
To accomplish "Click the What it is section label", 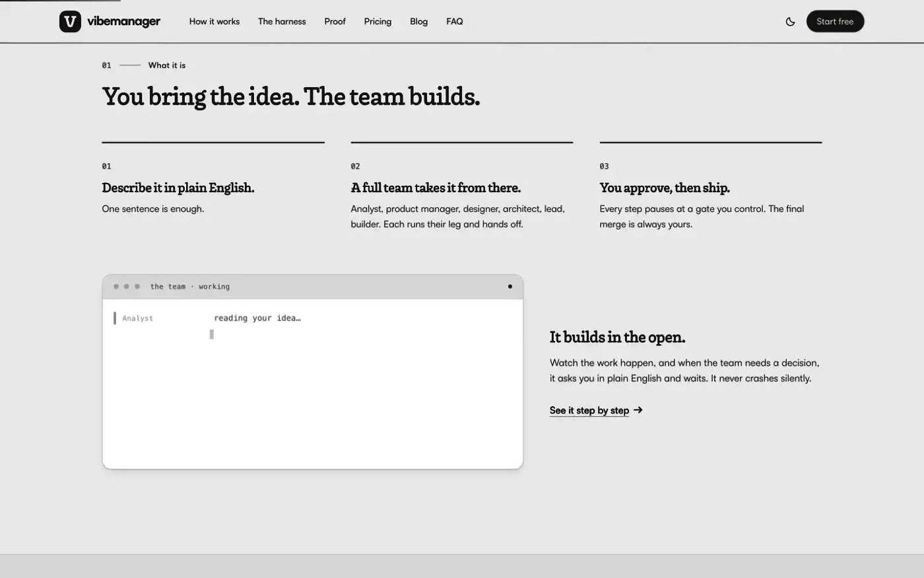I will [167, 65].
